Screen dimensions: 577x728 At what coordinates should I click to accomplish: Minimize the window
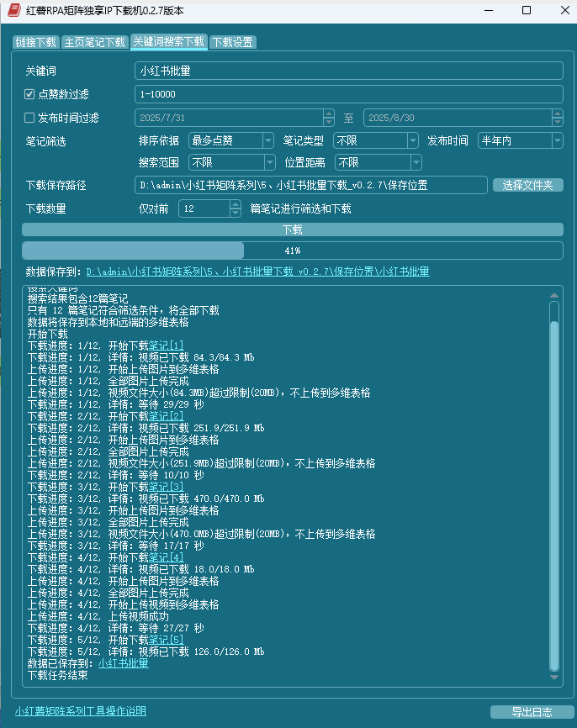[x=489, y=10]
